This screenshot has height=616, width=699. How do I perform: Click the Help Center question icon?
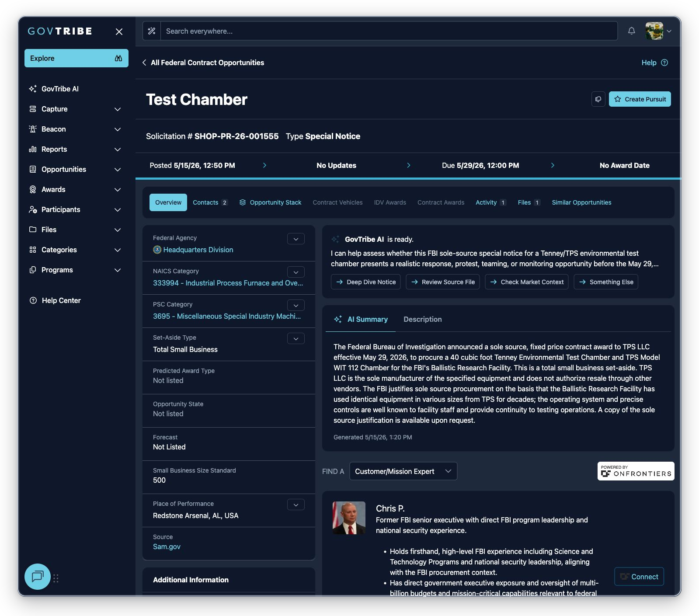coord(33,300)
